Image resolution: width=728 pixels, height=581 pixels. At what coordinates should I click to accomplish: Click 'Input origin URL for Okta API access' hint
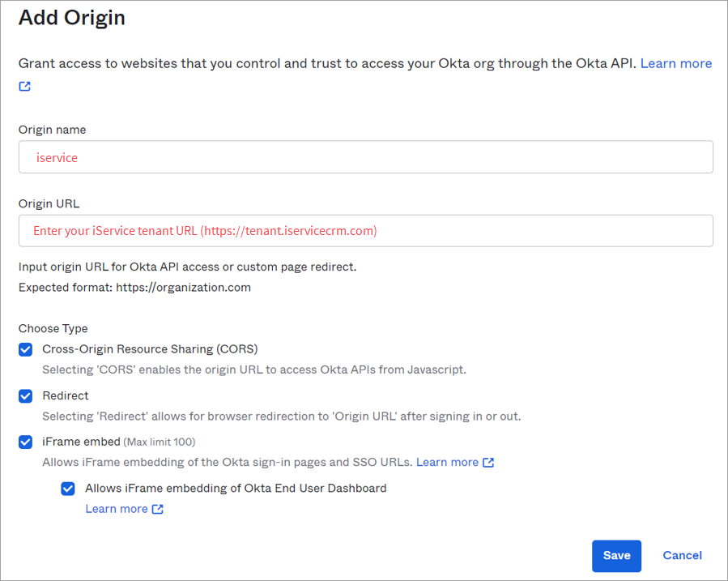point(188,267)
